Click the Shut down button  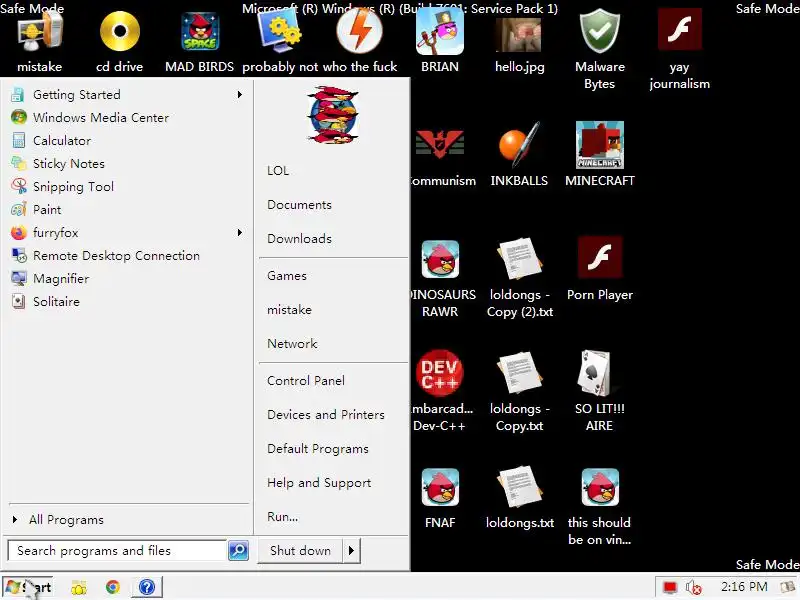point(301,551)
